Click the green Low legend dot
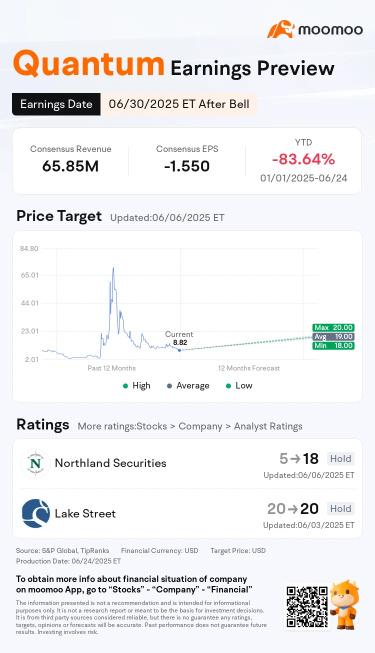Viewport: 375px width, 653px height. pos(228,386)
